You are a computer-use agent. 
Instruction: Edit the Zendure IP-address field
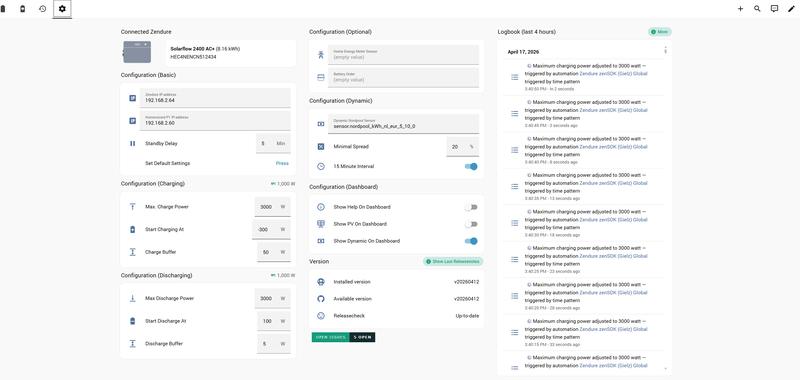click(x=215, y=98)
